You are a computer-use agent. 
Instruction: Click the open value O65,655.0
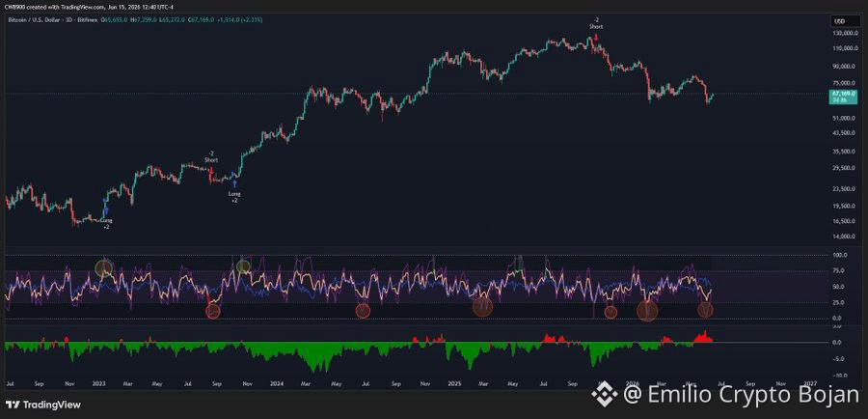tap(115, 20)
